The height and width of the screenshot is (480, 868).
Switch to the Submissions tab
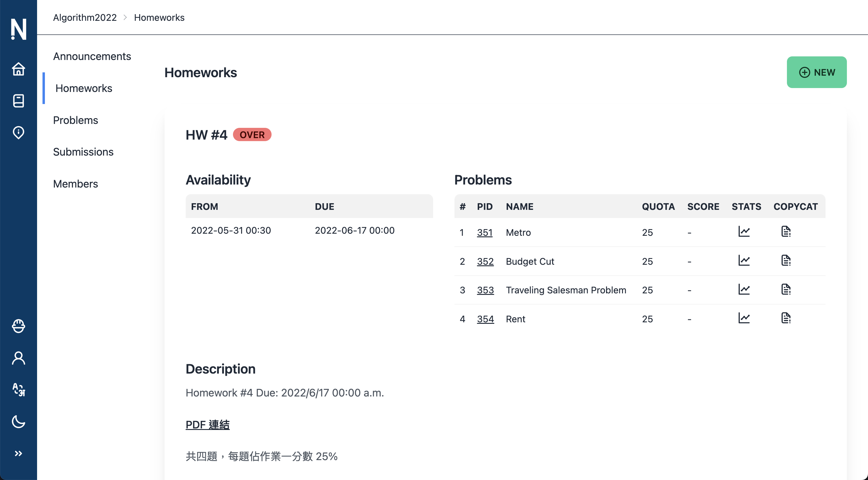(x=83, y=152)
